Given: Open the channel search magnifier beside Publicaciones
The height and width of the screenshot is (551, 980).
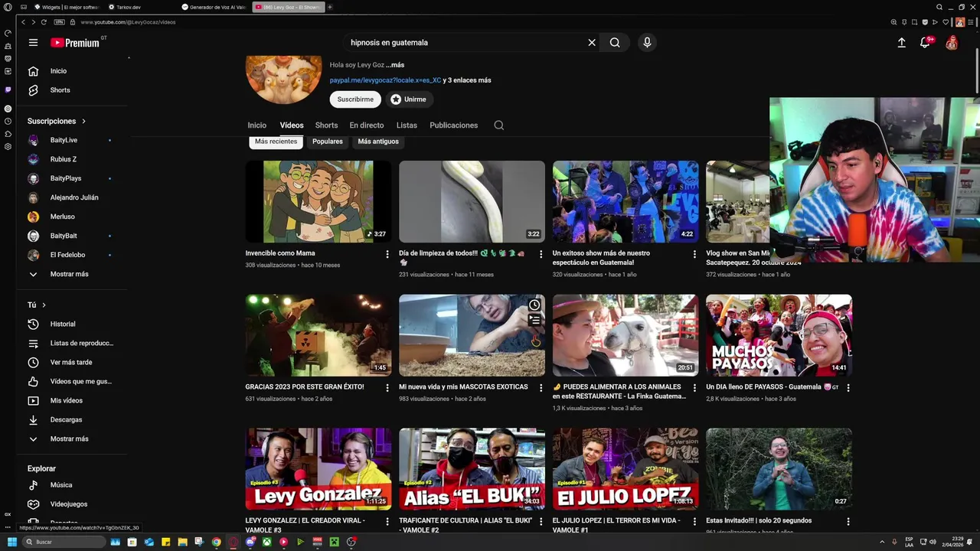Looking at the screenshot, I should click(499, 126).
